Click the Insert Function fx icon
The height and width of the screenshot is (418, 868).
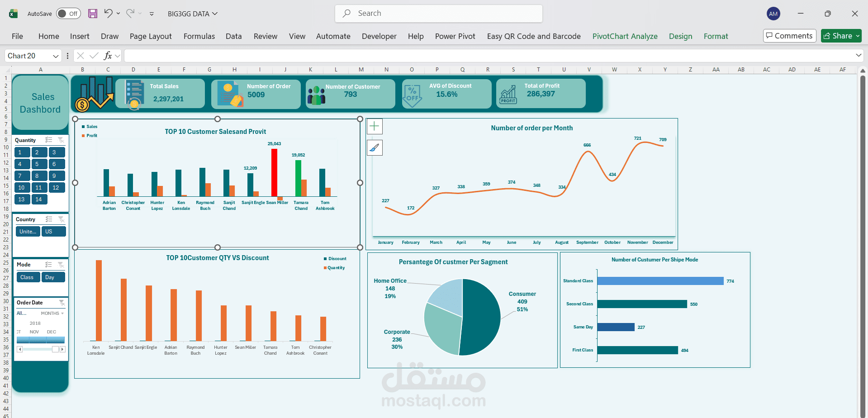[109, 55]
